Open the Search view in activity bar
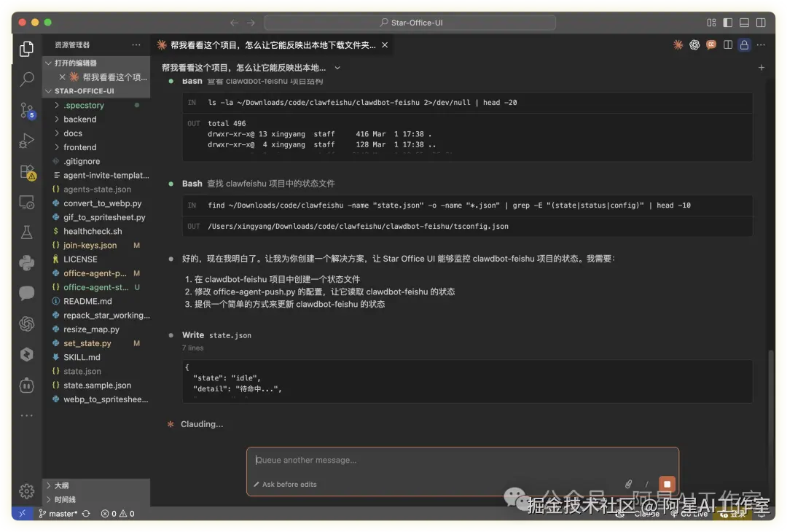 (27, 79)
